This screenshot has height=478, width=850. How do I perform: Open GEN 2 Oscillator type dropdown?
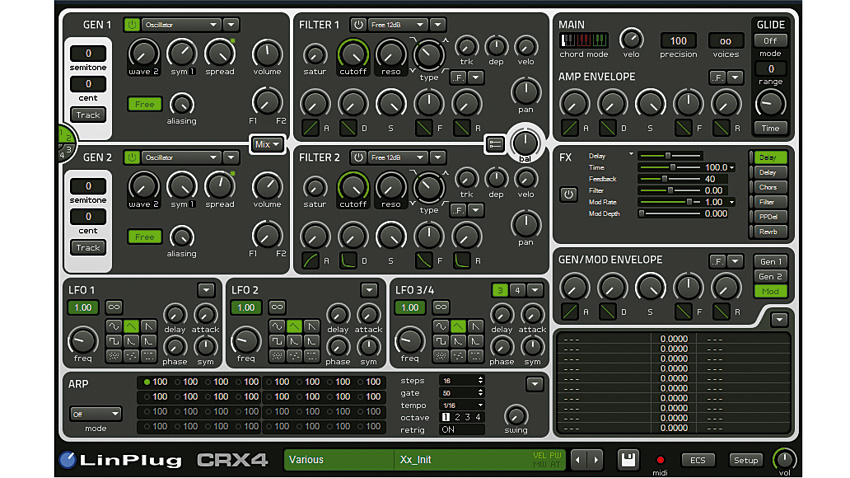(181, 157)
